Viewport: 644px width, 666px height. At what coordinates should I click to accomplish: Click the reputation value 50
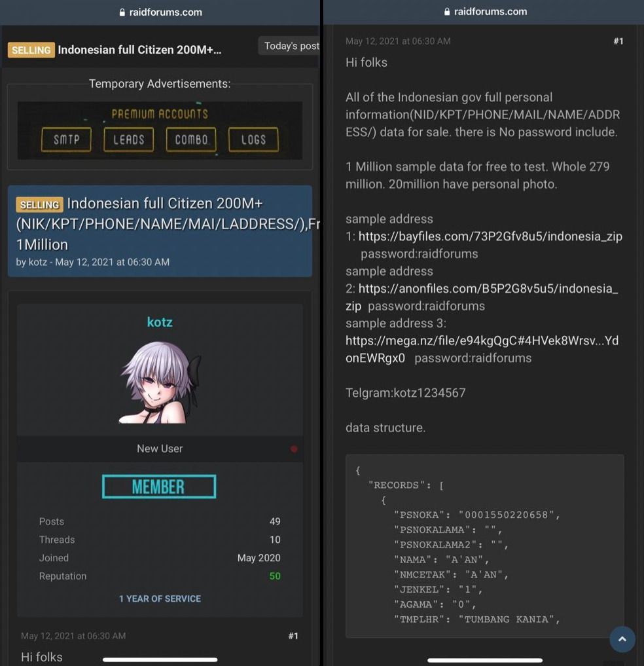pyautogui.click(x=275, y=576)
